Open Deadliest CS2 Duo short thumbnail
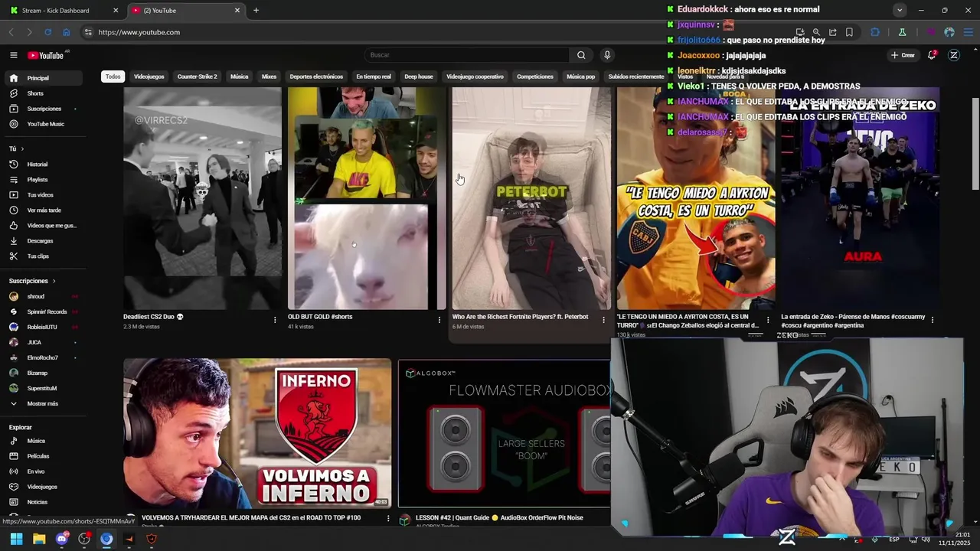Viewport: 980px width, 551px height. click(x=202, y=198)
